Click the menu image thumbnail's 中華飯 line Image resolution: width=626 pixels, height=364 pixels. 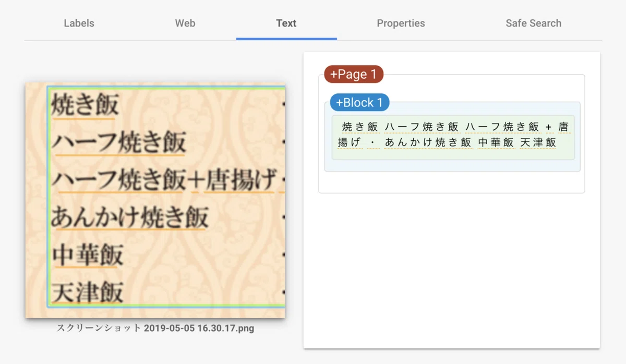click(x=88, y=256)
